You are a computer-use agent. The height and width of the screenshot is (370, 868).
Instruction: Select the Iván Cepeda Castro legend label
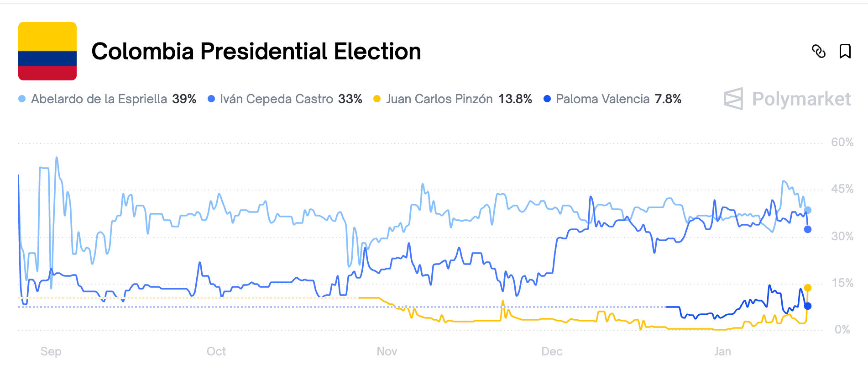277,99
